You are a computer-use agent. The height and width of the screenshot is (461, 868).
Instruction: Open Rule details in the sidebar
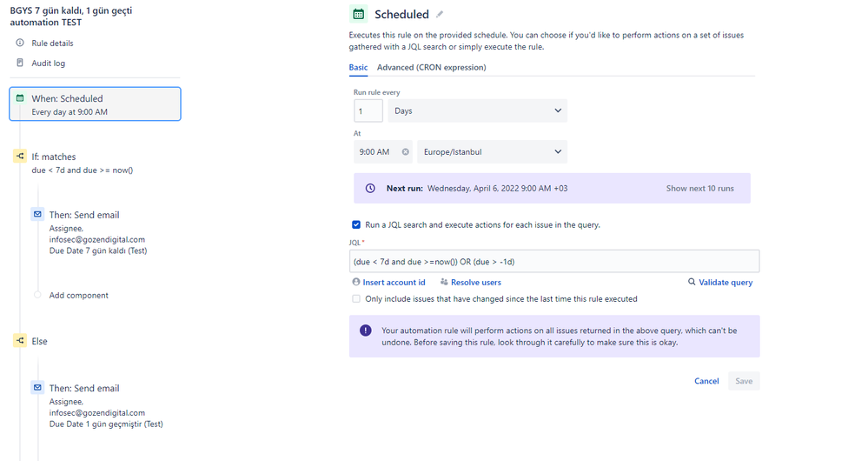click(52, 43)
